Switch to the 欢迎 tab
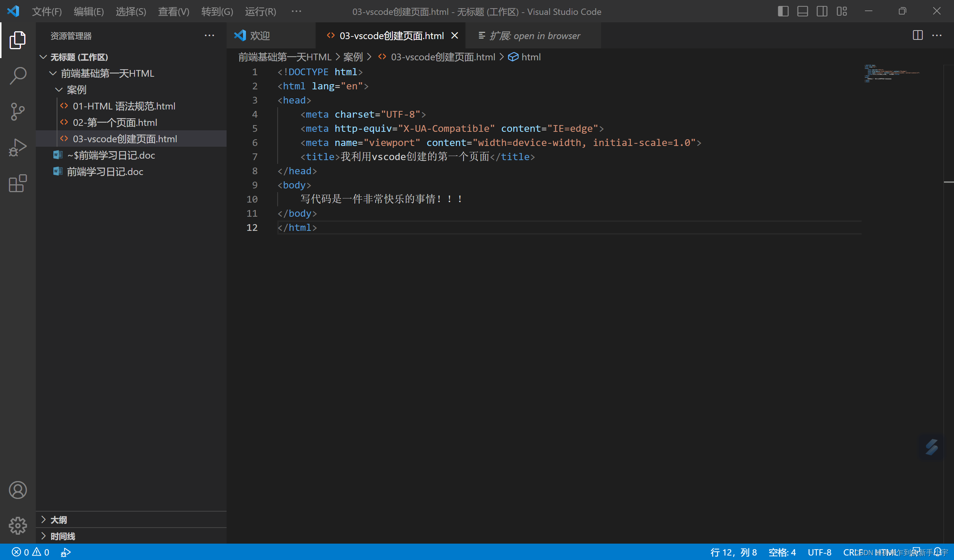Viewport: 954px width, 560px height. tap(259, 36)
